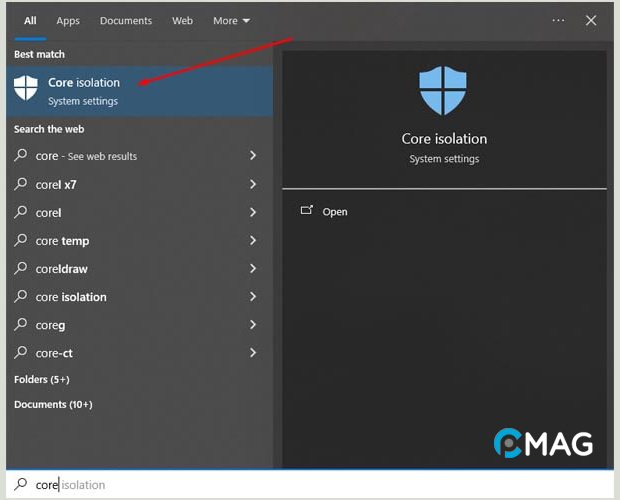Click the search text field containing 'core'

pyautogui.click(x=300, y=485)
